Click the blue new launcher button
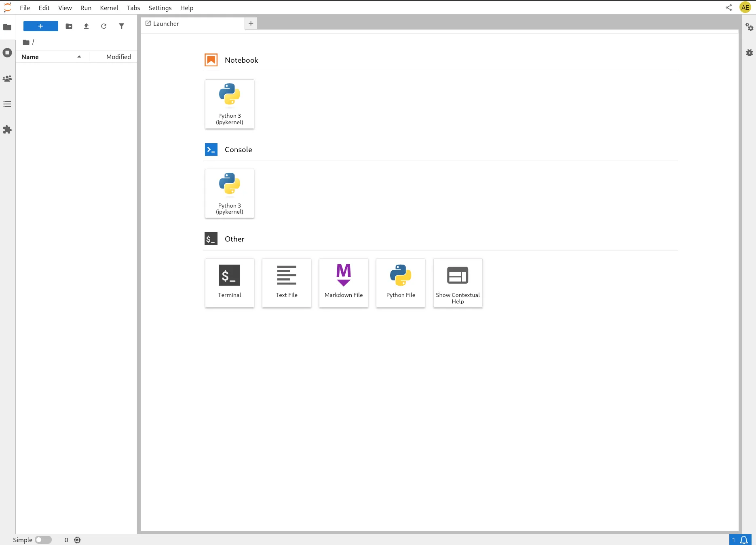 click(x=40, y=26)
